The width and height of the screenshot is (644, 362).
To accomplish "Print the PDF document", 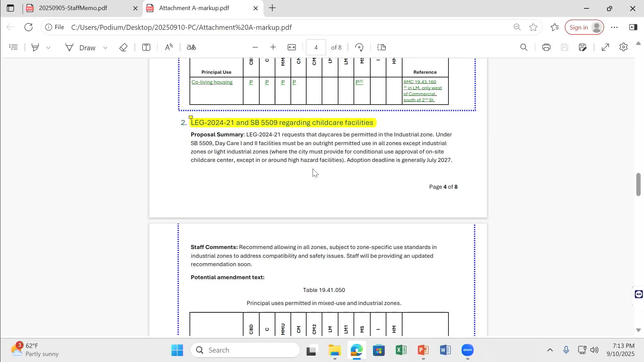I will point(546,47).
